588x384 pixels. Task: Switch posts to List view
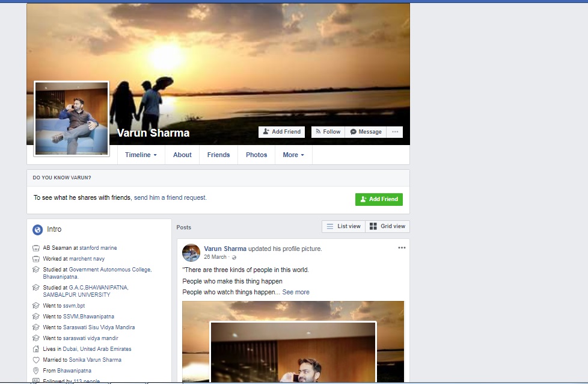tap(343, 226)
